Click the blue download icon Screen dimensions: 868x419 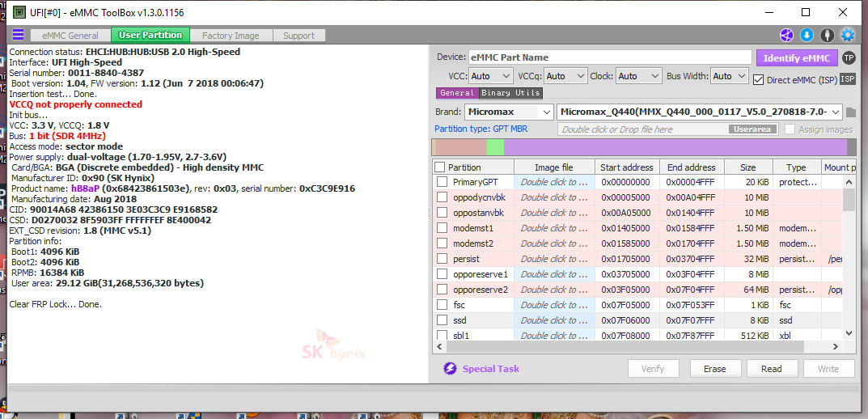807,35
